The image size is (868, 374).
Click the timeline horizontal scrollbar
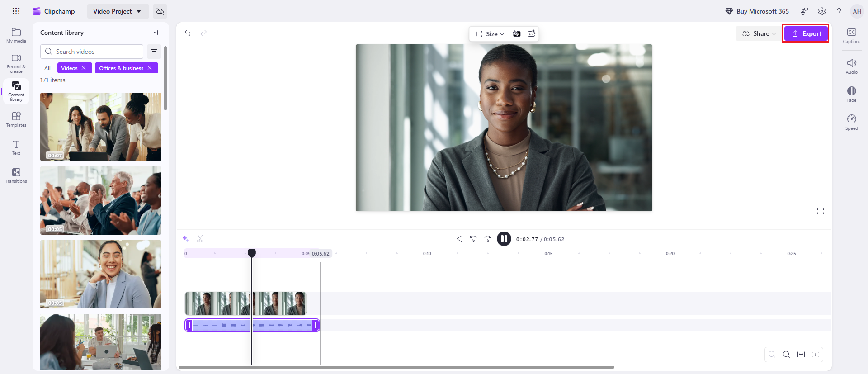[396, 367]
